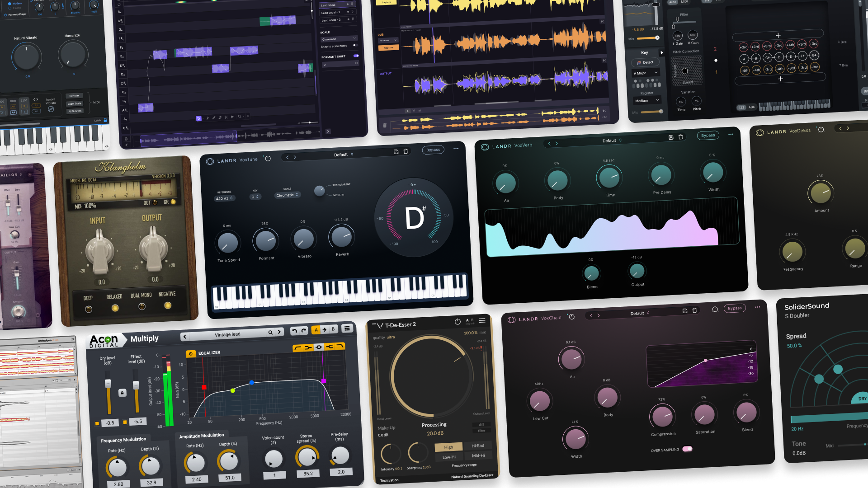
Task: Open the A Major key dropdown
Action: (646, 72)
